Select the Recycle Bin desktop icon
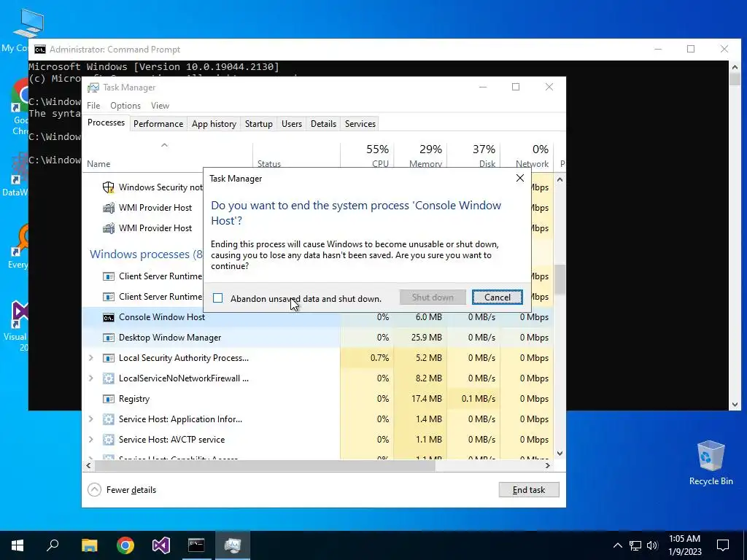 (x=711, y=463)
